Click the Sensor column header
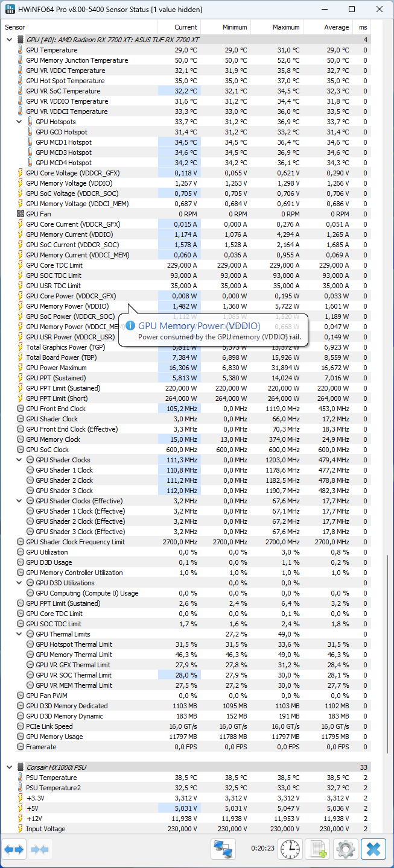 pos(80,27)
